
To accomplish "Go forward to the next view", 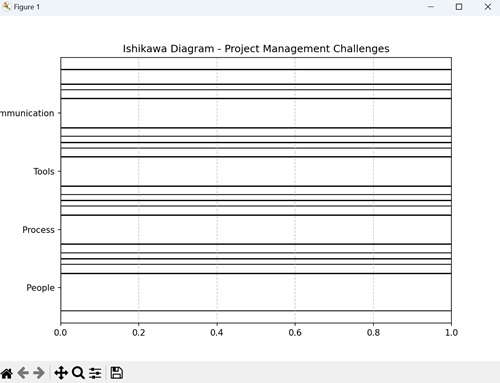I will [x=39, y=373].
